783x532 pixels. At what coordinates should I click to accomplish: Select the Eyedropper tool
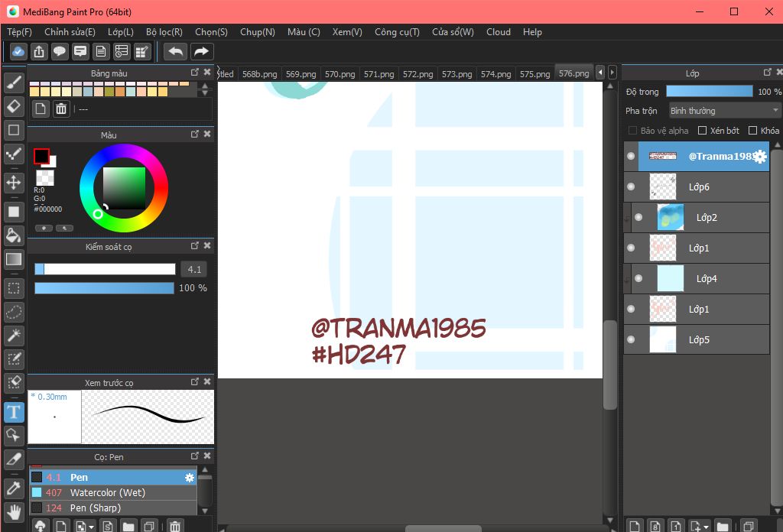click(14, 488)
